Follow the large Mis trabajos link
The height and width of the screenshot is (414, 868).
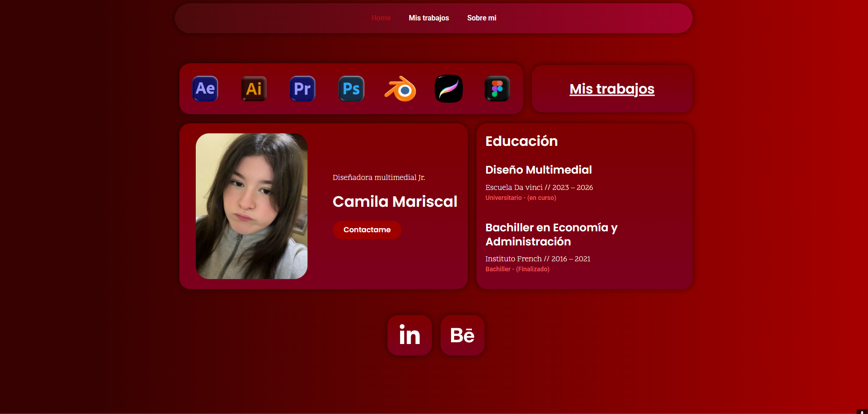click(612, 89)
